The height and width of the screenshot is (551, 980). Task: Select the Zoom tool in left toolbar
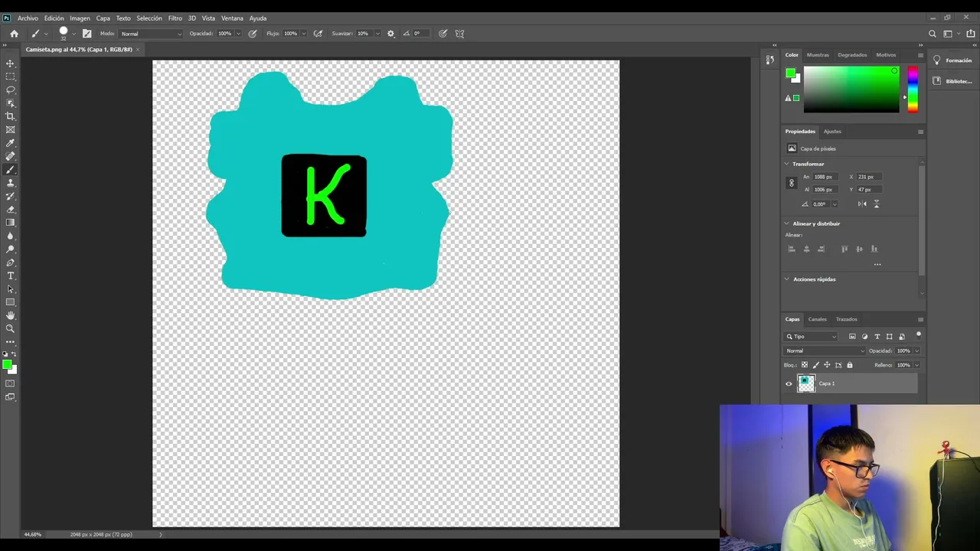pos(10,328)
